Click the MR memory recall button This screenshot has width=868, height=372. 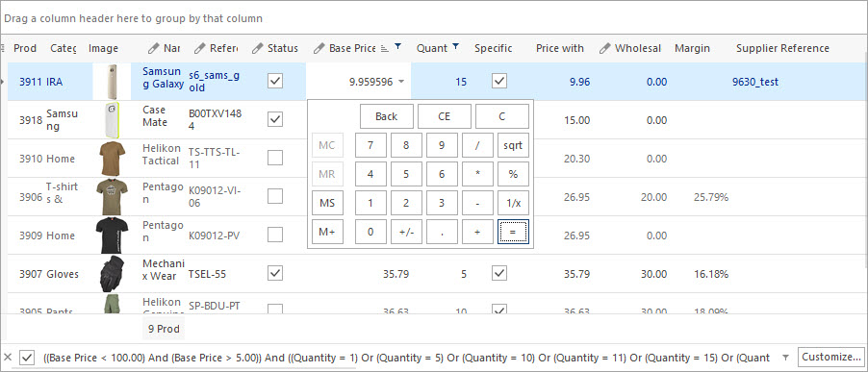pyautogui.click(x=327, y=174)
